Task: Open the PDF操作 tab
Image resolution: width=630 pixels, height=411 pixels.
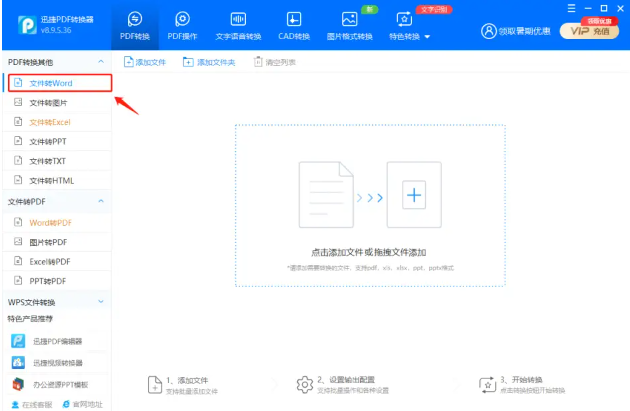Action: coord(182,25)
